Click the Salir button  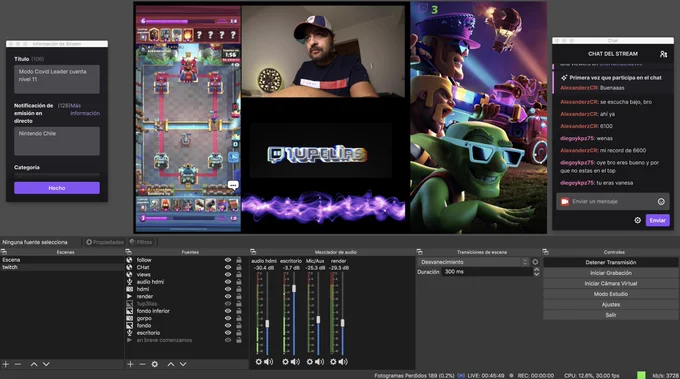(x=611, y=315)
